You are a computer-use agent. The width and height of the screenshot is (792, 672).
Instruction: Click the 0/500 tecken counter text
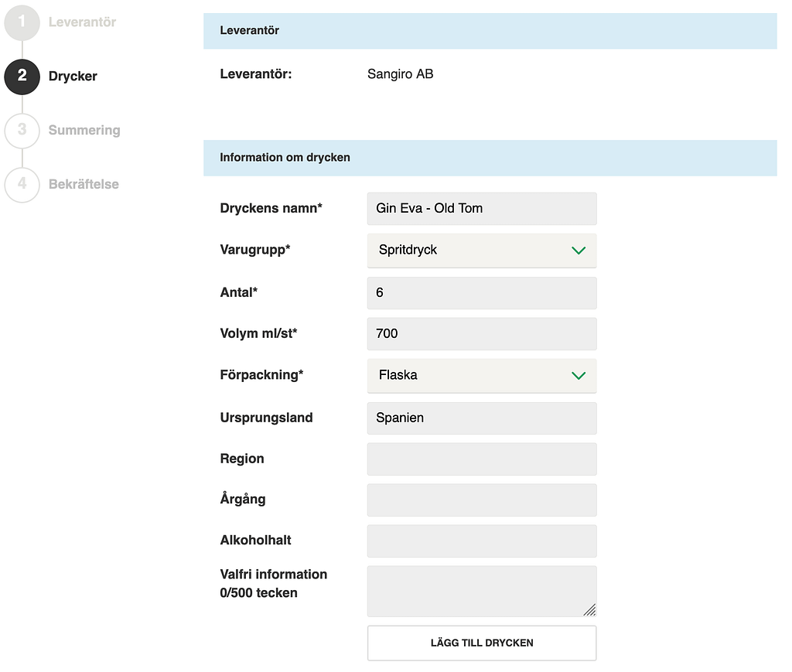coord(258,592)
